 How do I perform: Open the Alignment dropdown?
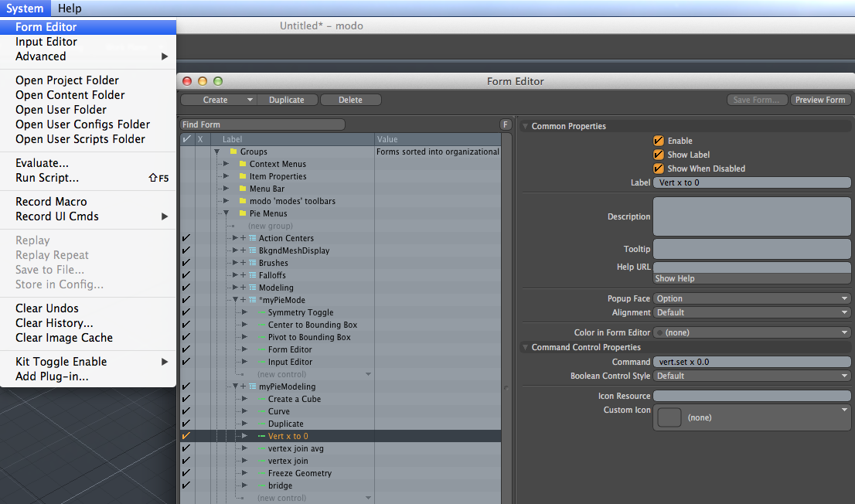pyautogui.click(x=752, y=312)
